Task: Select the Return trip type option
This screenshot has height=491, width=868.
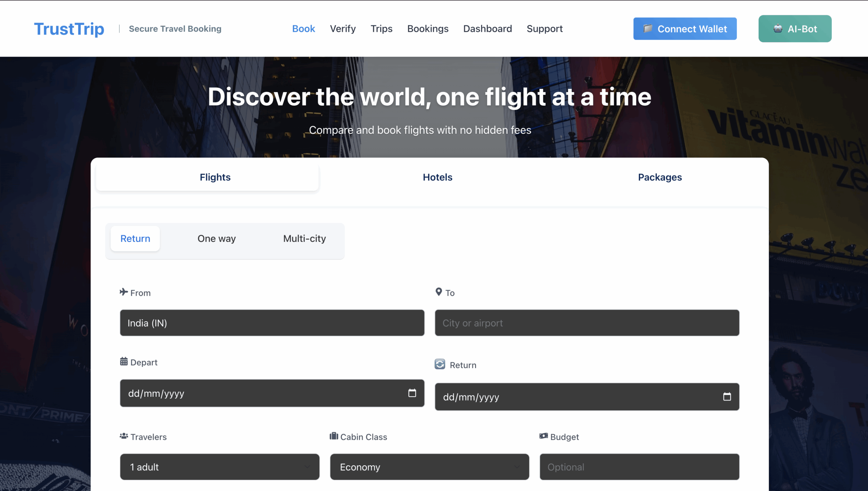Action: click(135, 239)
